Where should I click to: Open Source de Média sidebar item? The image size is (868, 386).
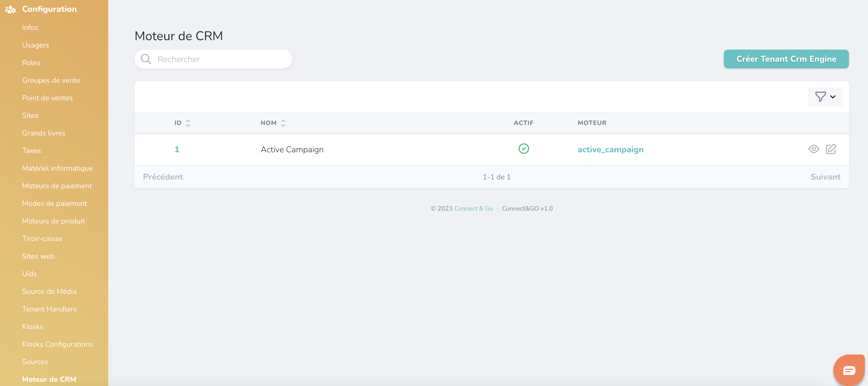click(49, 291)
